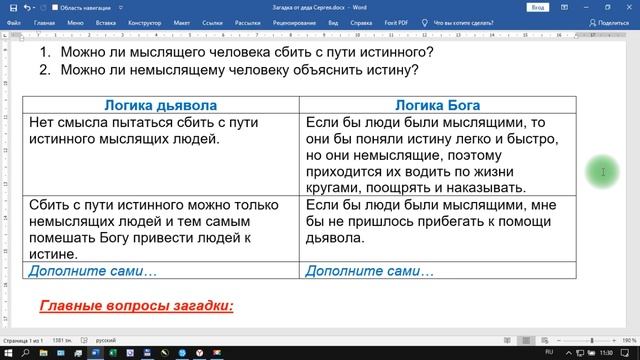Open Customize Quick Access Toolbar dropdown

tap(121, 8)
